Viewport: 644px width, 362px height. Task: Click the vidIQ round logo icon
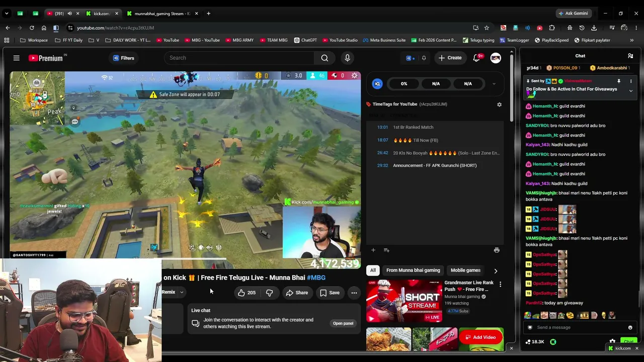pos(377,84)
